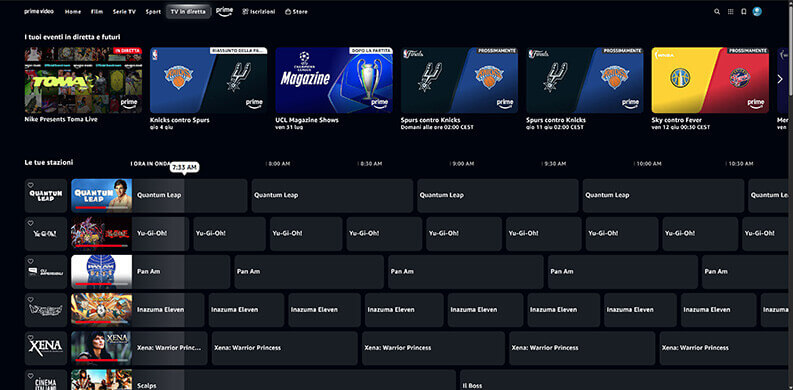The height and width of the screenshot is (390, 793).
Task: Click the Sky contro Fever title
Action: (677, 120)
